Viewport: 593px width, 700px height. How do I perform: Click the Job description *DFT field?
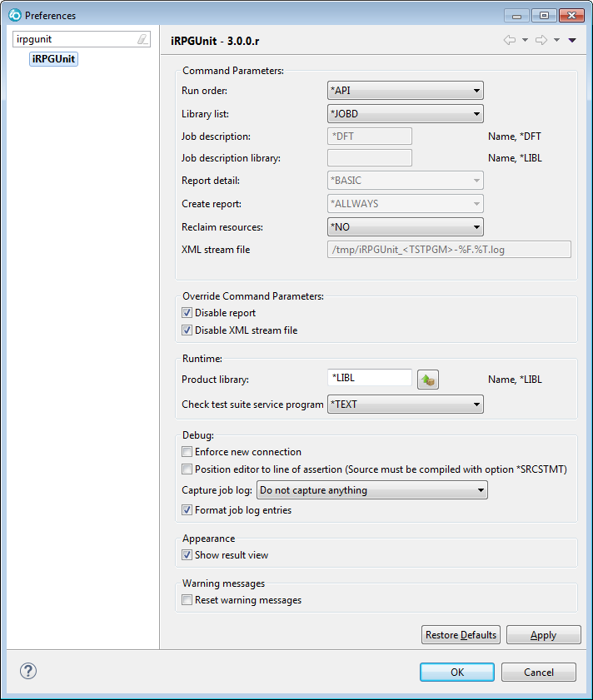pos(370,137)
